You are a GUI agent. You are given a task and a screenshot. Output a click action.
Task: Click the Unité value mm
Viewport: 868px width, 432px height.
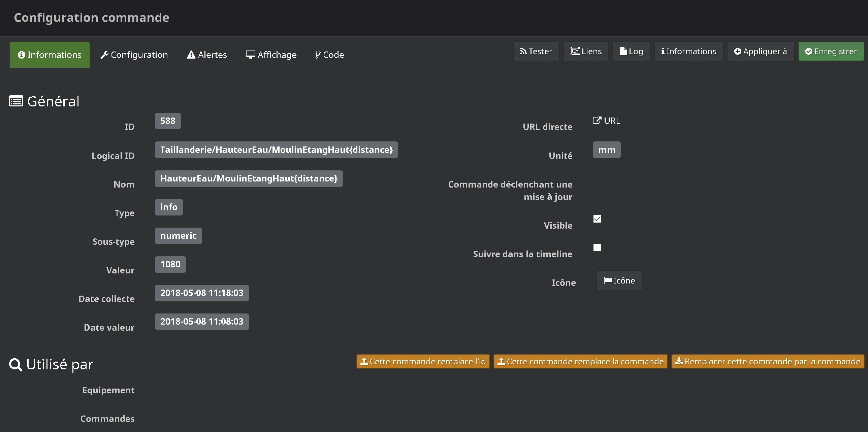point(607,149)
